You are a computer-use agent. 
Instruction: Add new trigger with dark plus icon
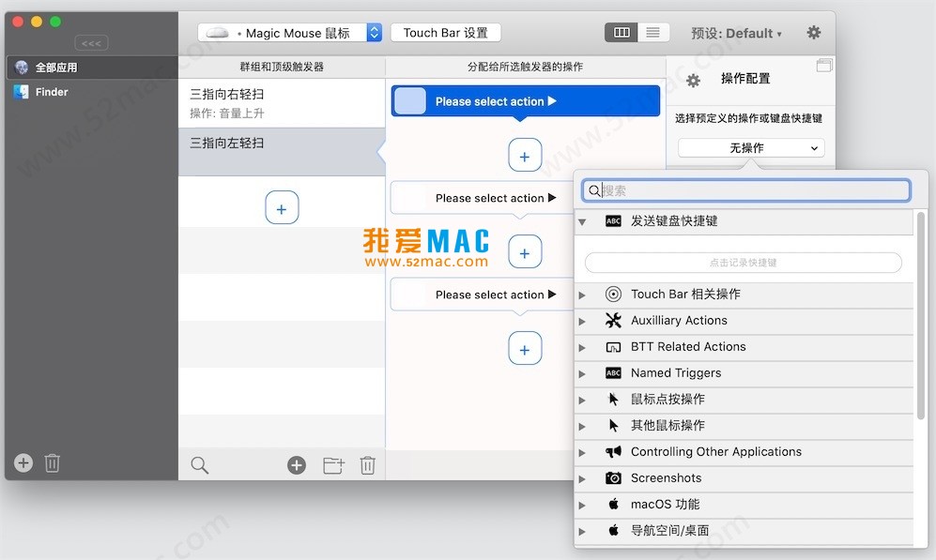[297, 465]
